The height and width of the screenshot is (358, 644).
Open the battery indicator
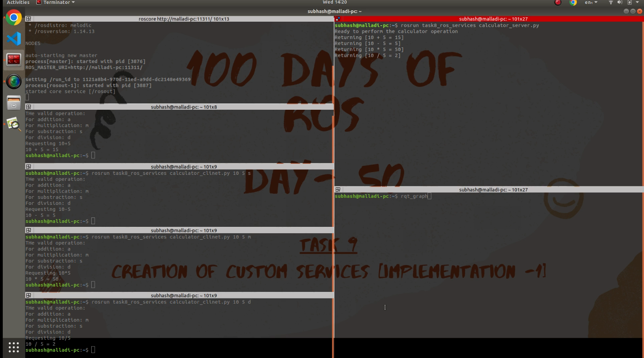pyautogui.click(x=629, y=2)
